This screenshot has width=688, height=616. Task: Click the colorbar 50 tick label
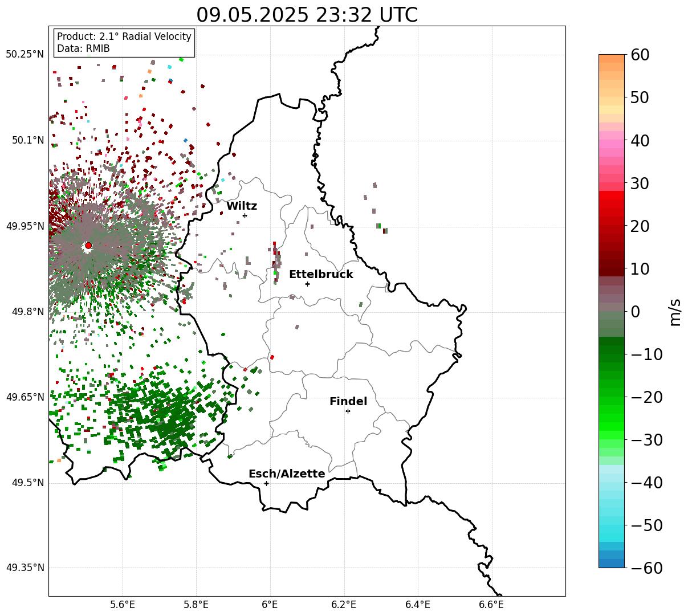tap(640, 97)
